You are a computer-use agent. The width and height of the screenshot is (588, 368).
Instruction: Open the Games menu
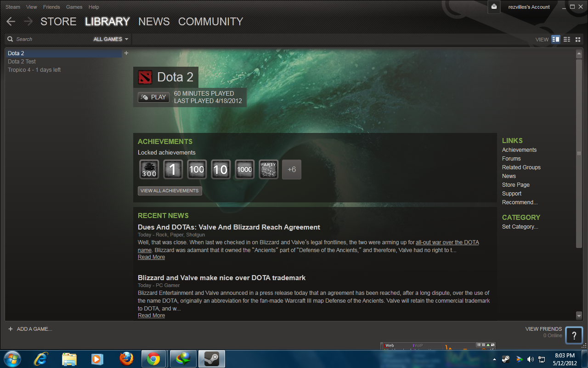tap(74, 7)
